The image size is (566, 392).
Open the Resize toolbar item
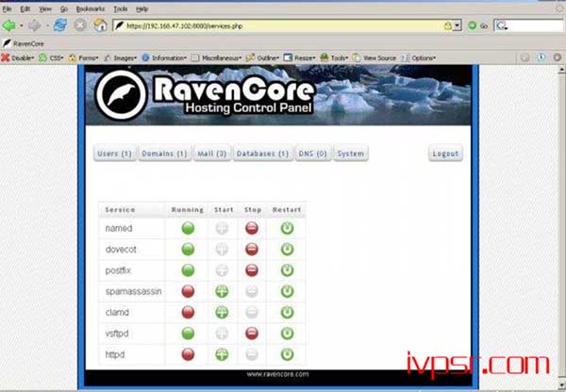[x=300, y=57]
